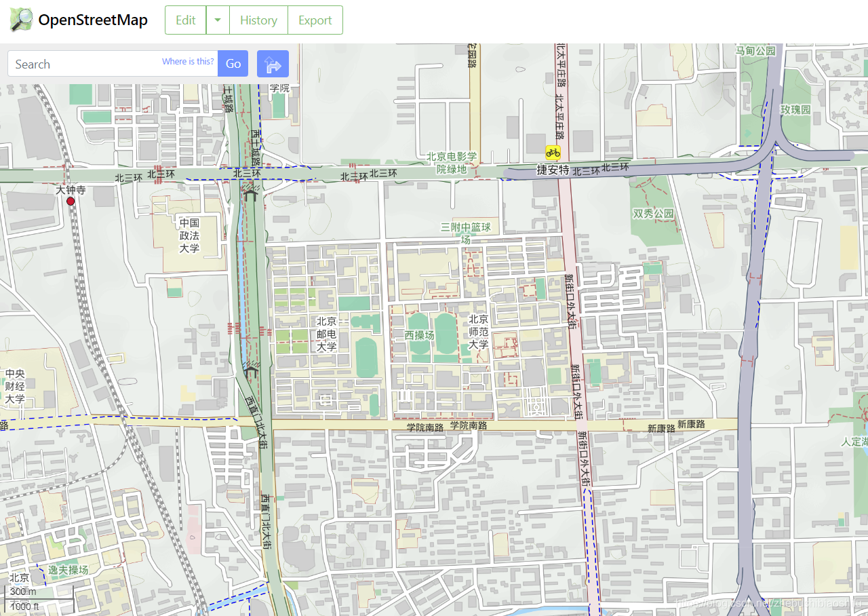Click the 北京电影学院绿地 label
Image resolution: width=868 pixels, height=616 pixels.
pos(452,163)
